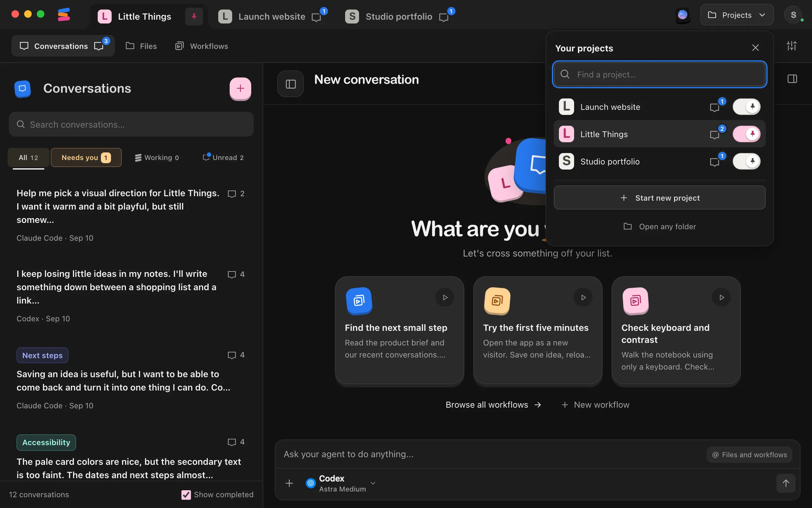Focus the Search conversations field
This screenshot has height=508, width=812.
click(x=131, y=124)
